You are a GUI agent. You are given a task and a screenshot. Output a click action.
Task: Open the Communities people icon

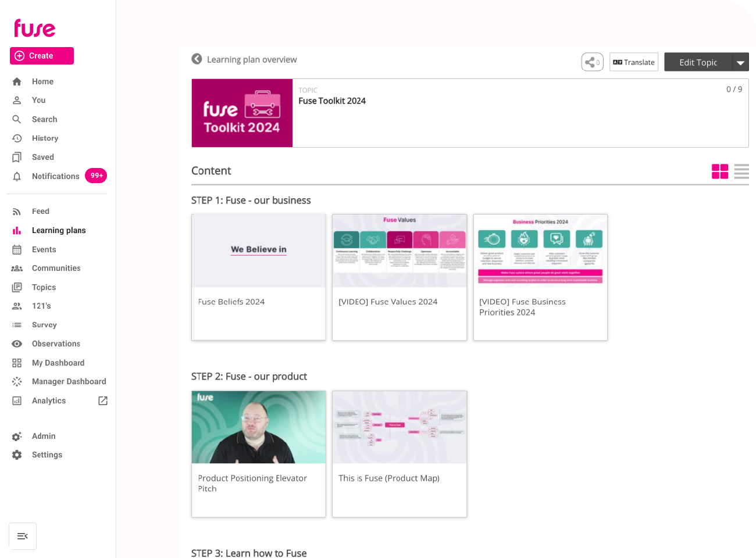pyautogui.click(x=17, y=269)
